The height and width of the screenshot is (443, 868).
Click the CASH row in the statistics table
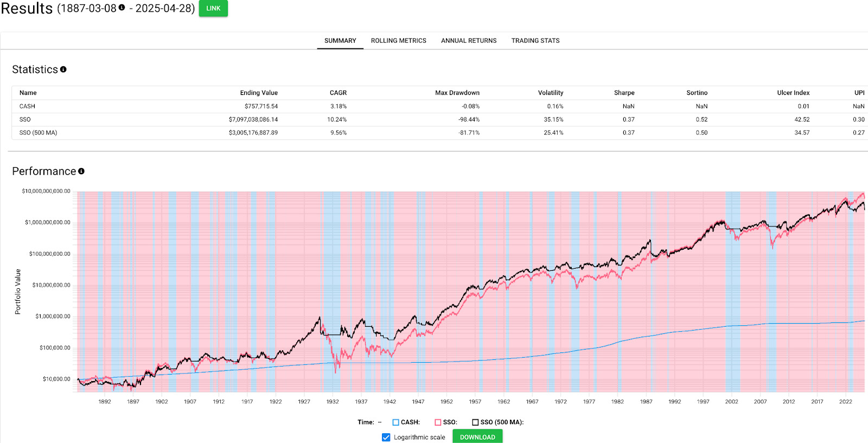click(x=27, y=106)
